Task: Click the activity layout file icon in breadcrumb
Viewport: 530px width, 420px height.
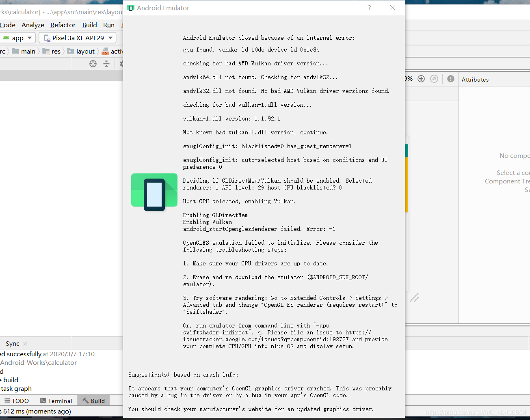Action: 105,52
